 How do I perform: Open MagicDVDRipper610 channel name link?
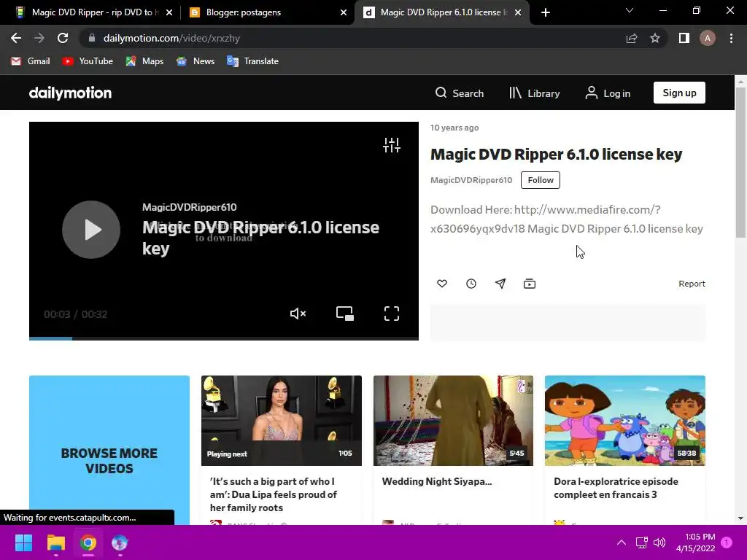471,180
